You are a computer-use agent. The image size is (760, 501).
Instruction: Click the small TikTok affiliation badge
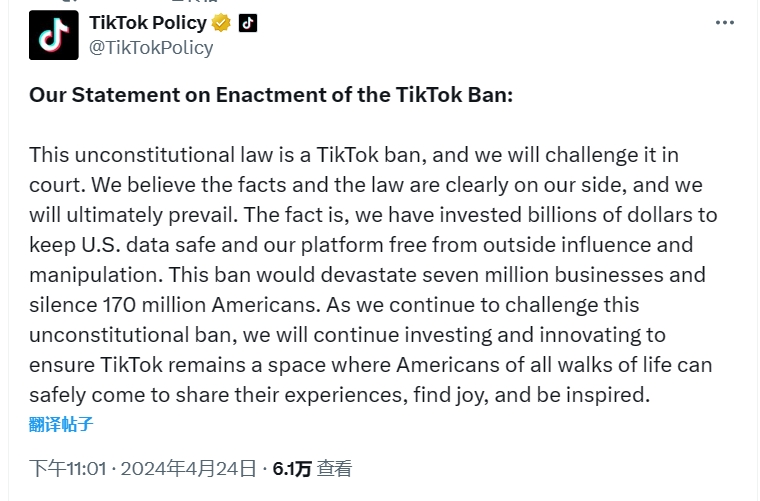(x=248, y=22)
